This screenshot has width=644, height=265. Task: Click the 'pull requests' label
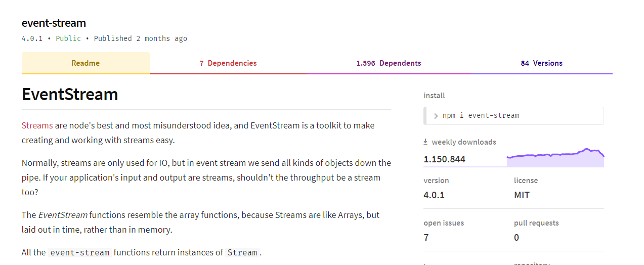pos(536,223)
